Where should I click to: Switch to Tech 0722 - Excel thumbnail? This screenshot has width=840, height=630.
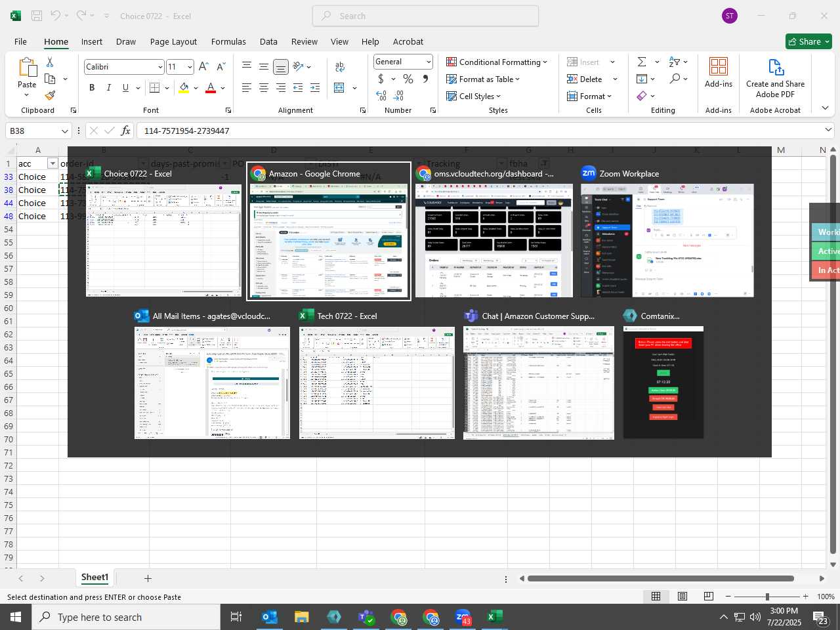(377, 375)
